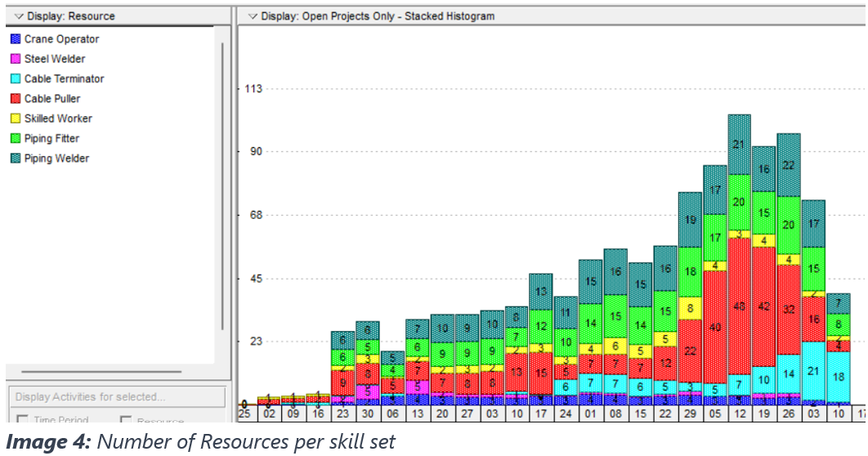Click the horizontal scrollbar under the legend list
This screenshot has height=456, width=868.
pyautogui.click(x=101, y=371)
